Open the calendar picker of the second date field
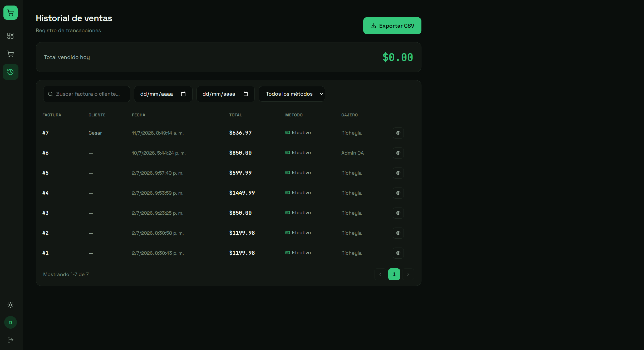 (246, 94)
